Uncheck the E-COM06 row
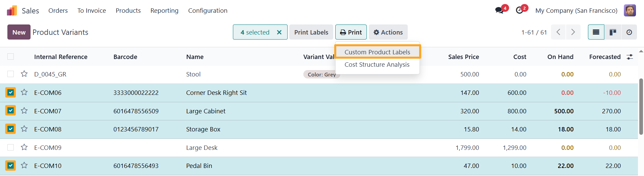Screen dimensions: 644x176 (11, 92)
